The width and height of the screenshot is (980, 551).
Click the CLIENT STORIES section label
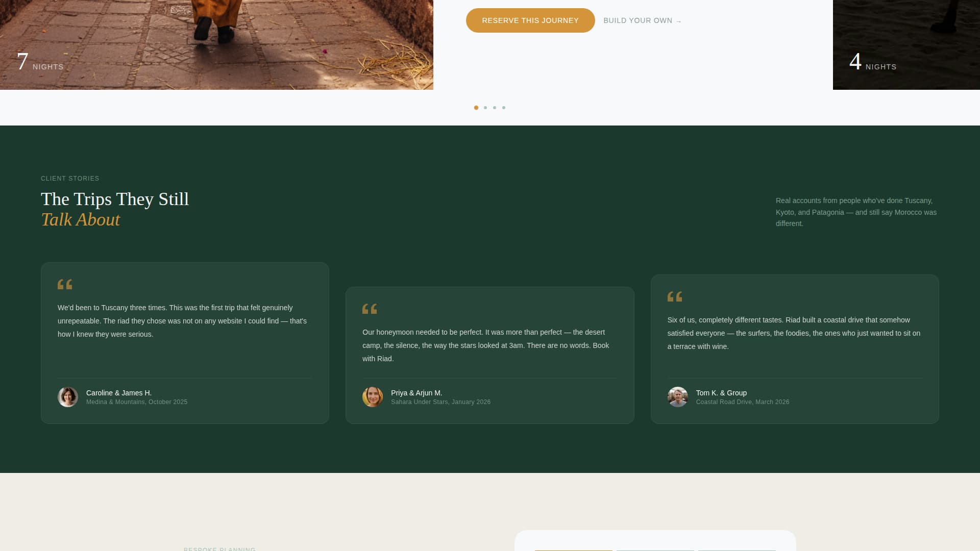point(70,178)
